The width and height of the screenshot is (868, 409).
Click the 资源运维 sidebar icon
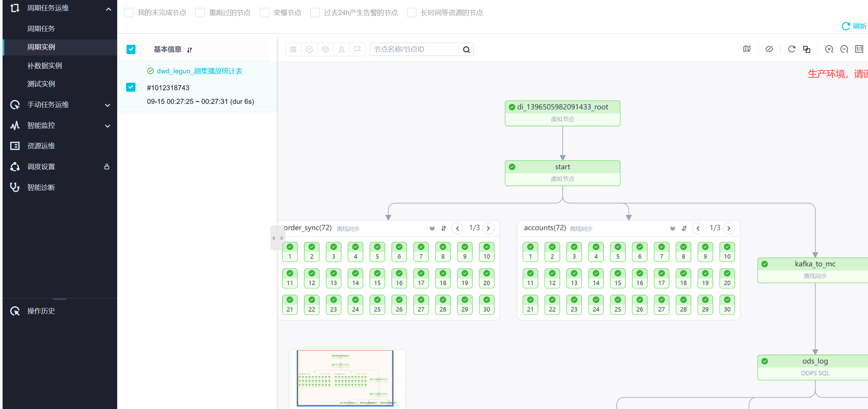[15, 146]
